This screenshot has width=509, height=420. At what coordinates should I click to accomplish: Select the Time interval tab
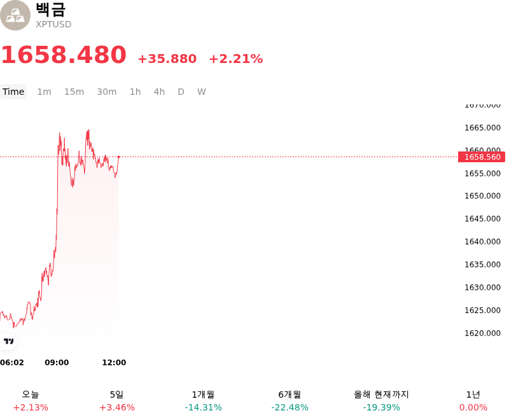(x=13, y=92)
